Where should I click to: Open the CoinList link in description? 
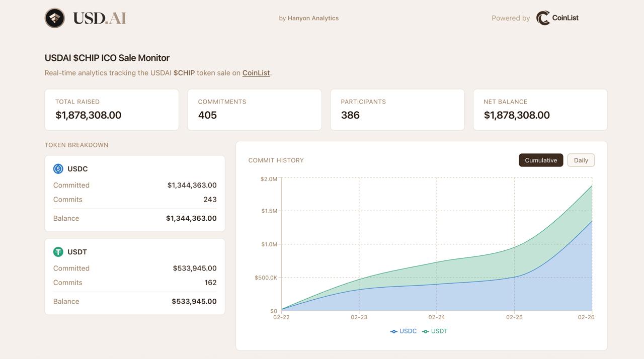[x=256, y=73]
